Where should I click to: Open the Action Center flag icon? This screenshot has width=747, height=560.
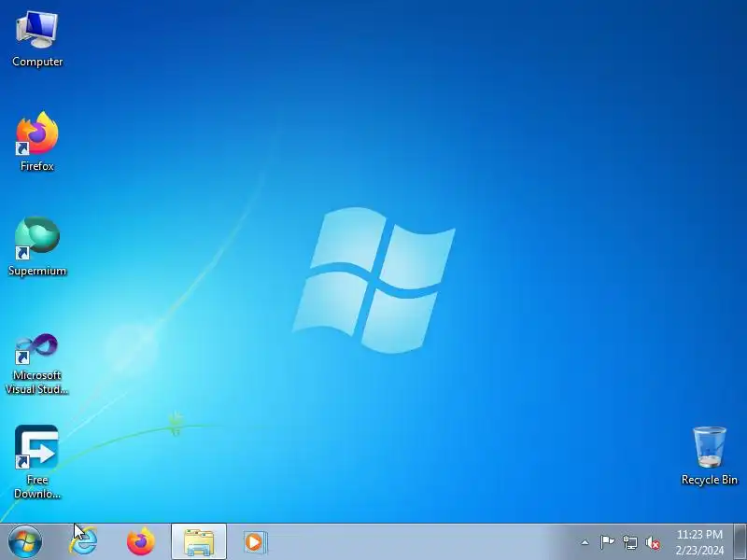pos(607,542)
